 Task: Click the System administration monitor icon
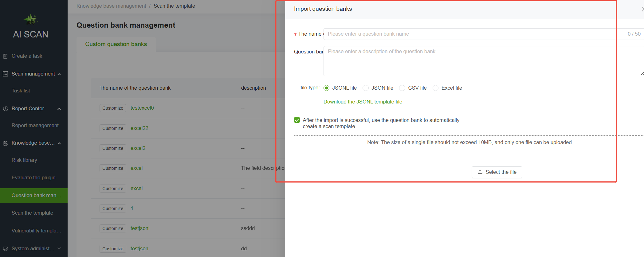point(5,249)
